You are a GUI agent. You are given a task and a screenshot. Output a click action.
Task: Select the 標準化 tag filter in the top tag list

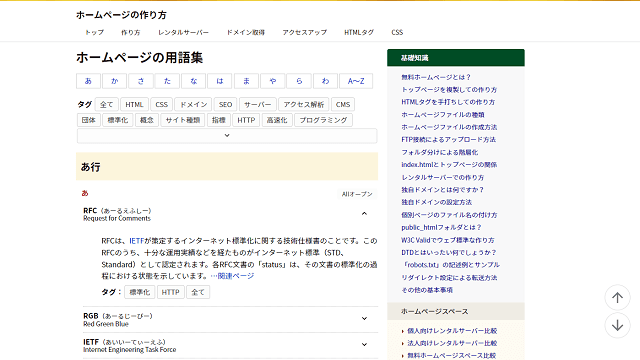(118, 120)
